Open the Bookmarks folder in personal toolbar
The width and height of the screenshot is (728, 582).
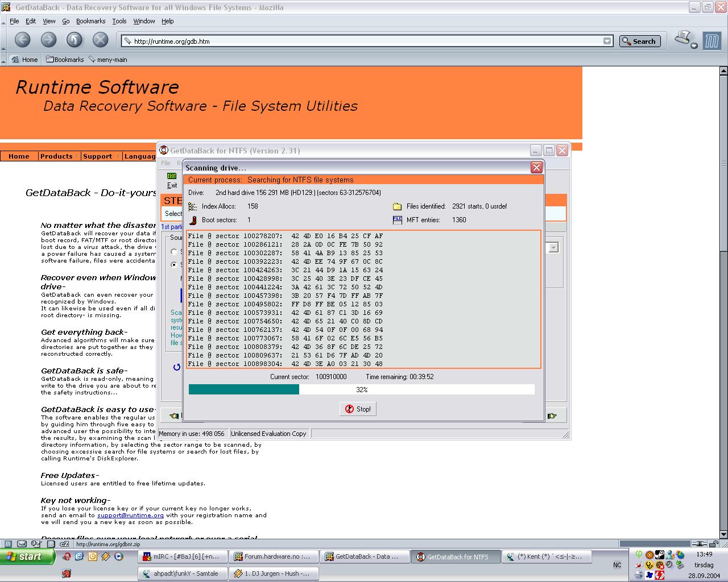tap(65, 60)
